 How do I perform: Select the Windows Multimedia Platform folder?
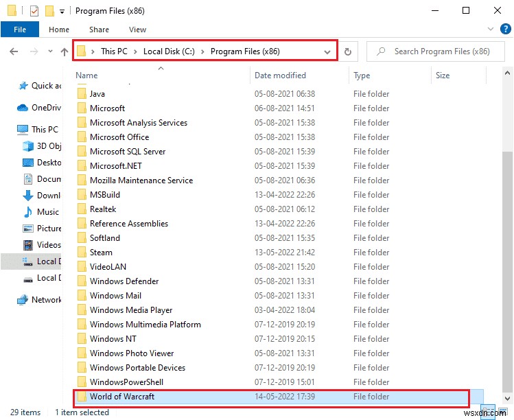pos(145,325)
